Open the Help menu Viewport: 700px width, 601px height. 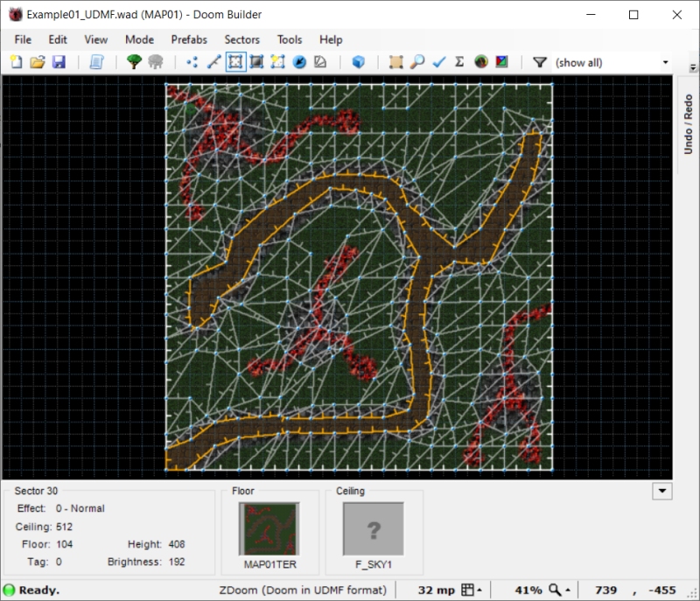pos(331,39)
